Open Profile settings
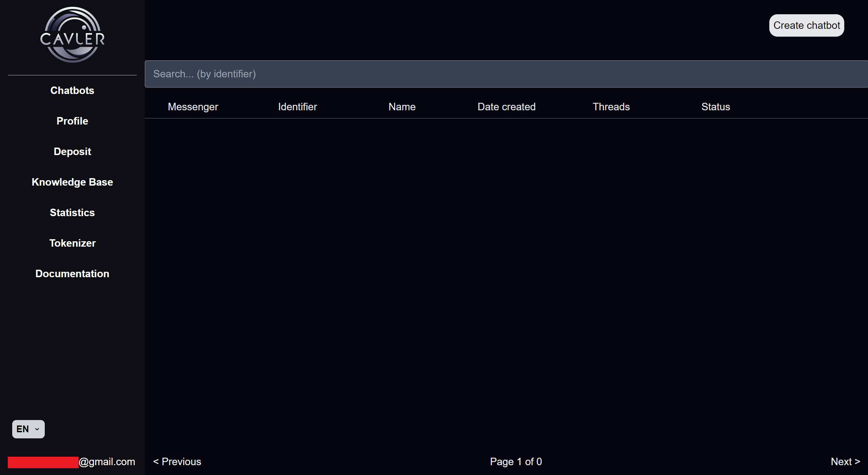This screenshot has height=475, width=868. point(72,121)
